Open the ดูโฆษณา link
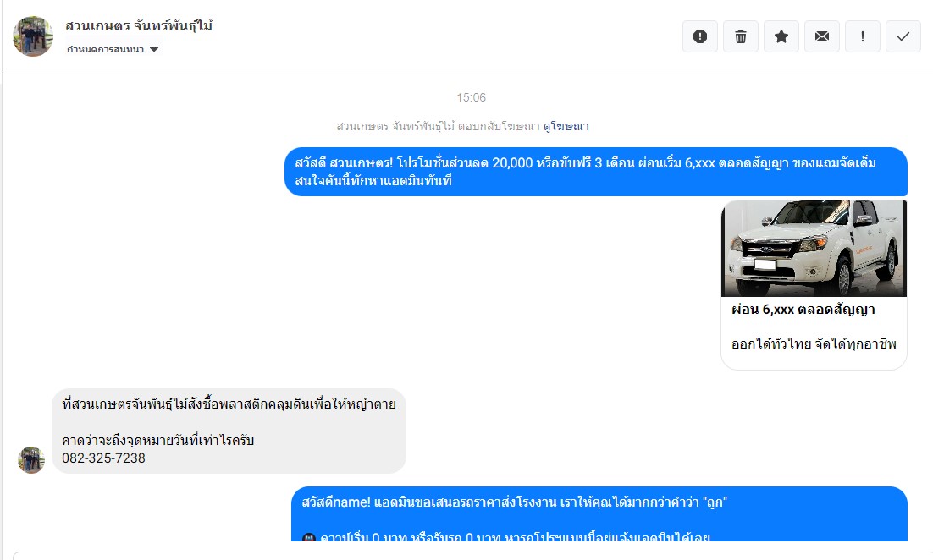The width and height of the screenshot is (933, 560). coord(566,126)
